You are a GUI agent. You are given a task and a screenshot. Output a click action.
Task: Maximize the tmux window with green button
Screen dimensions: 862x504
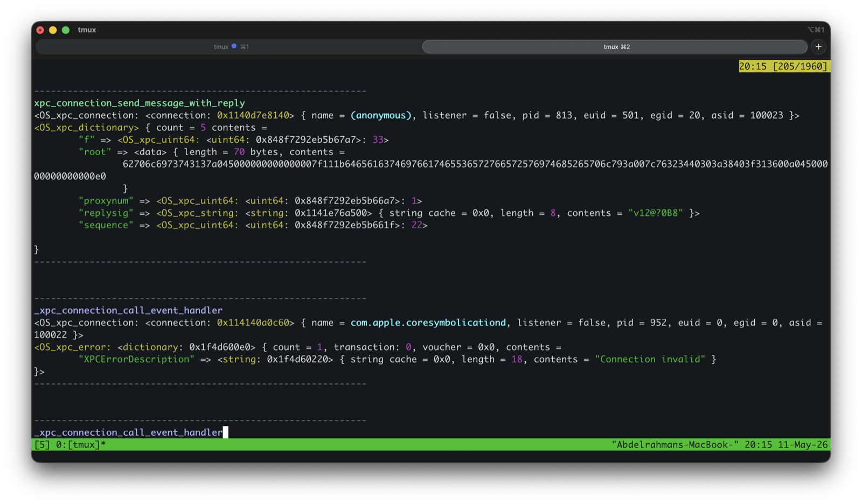(66, 30)
